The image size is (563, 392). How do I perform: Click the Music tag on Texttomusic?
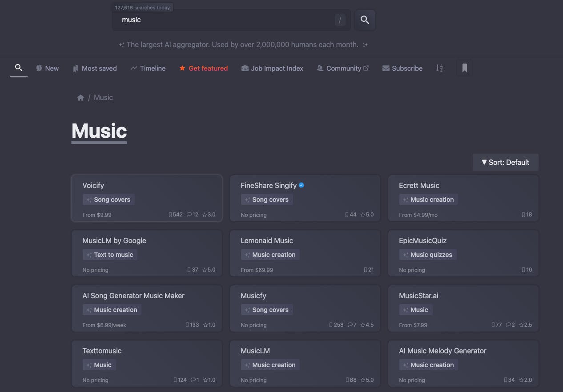tap(99, 365)
